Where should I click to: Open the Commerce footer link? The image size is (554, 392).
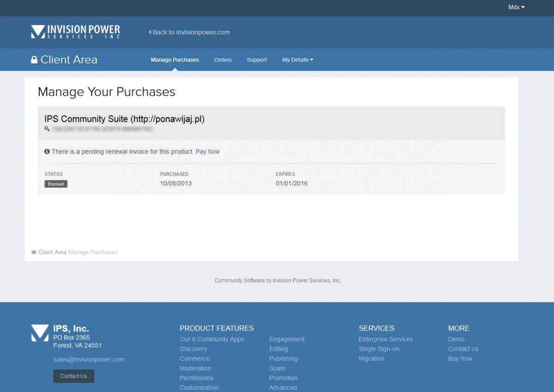click(x=195, y=359)
